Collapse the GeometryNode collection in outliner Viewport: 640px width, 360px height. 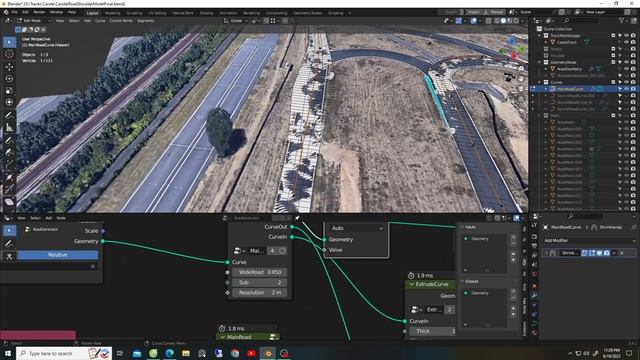coord(540,62)
